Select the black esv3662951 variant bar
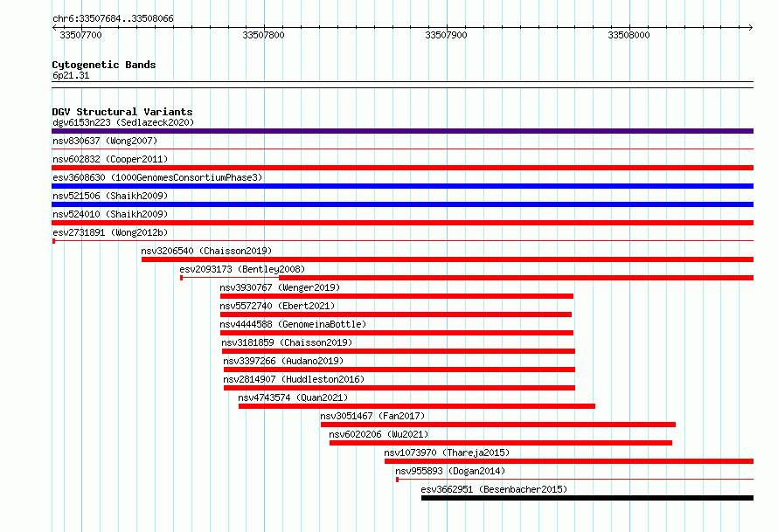 click(x=587, y=498)
